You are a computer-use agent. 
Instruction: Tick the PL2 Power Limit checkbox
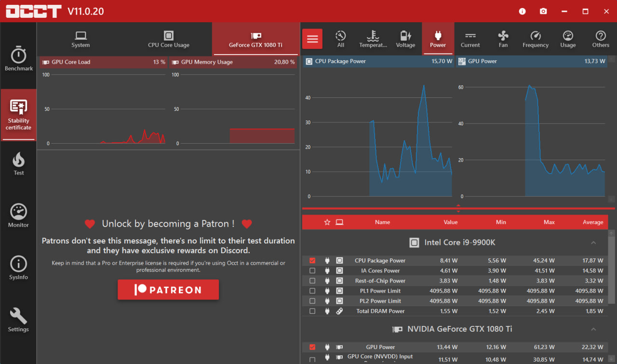[312, 301]
